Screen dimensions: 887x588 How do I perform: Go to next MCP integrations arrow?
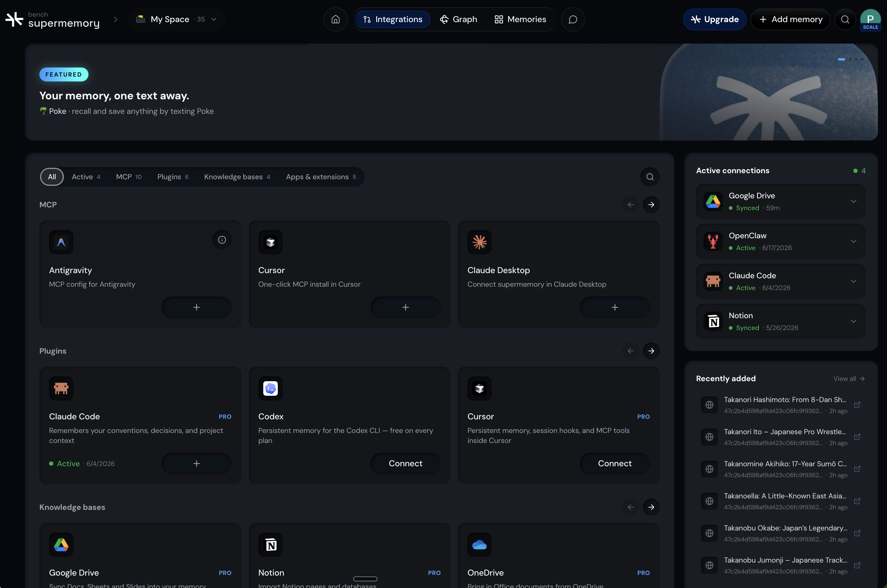coord(651,205)
